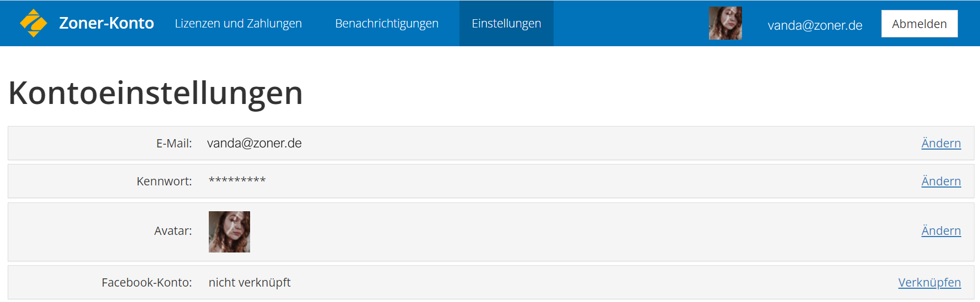Select the Einstellungen tab
The image size is (980, 302).
(x=506, y=23)
